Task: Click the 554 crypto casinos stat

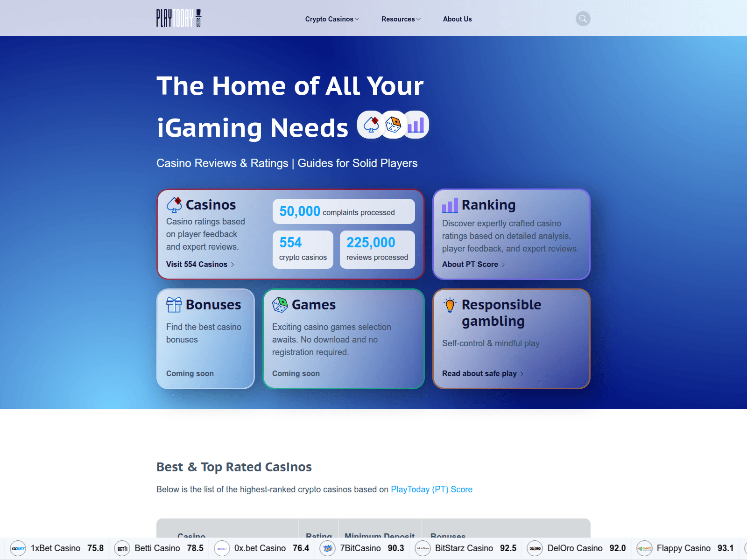Action: pos(303,250)
